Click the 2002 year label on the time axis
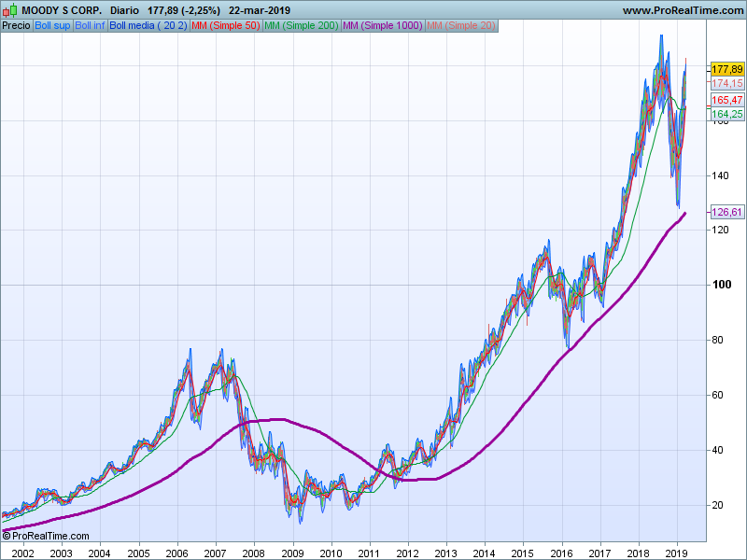The width and height of the screenshot is (747, 560). coord(22,553)
